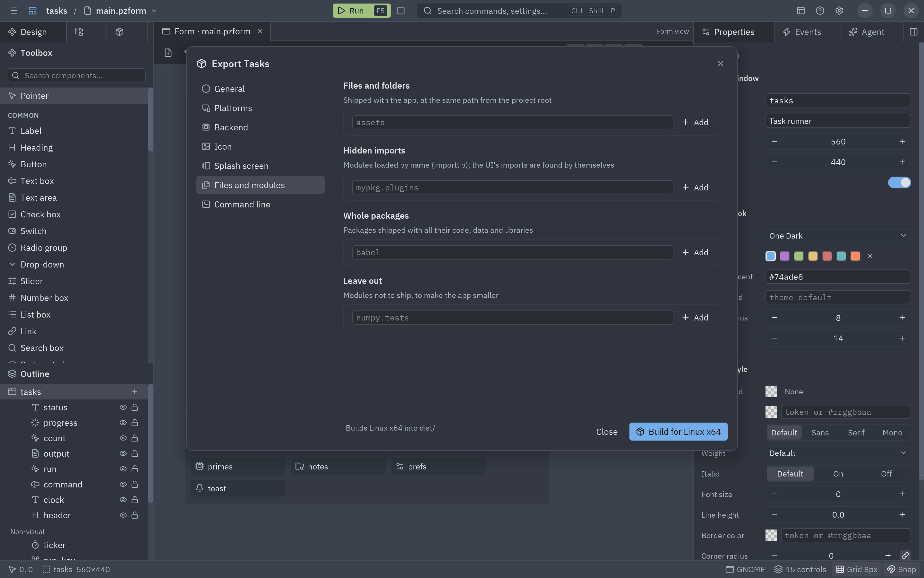Add the Hidden imports module entry
Image resolution: width=924 pixels, height=578 pixels.
pyautogui.click(x=695, y=187)
